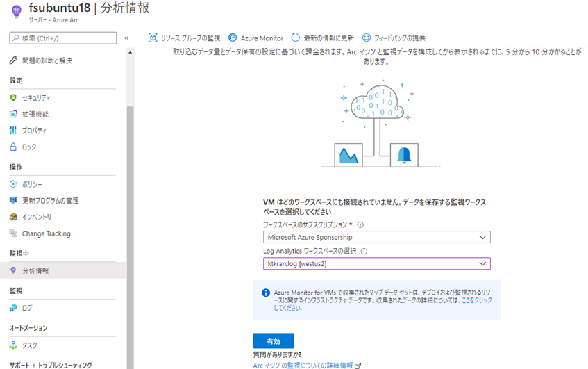Click the purple lightbulb icon in page header

point(16,11)
